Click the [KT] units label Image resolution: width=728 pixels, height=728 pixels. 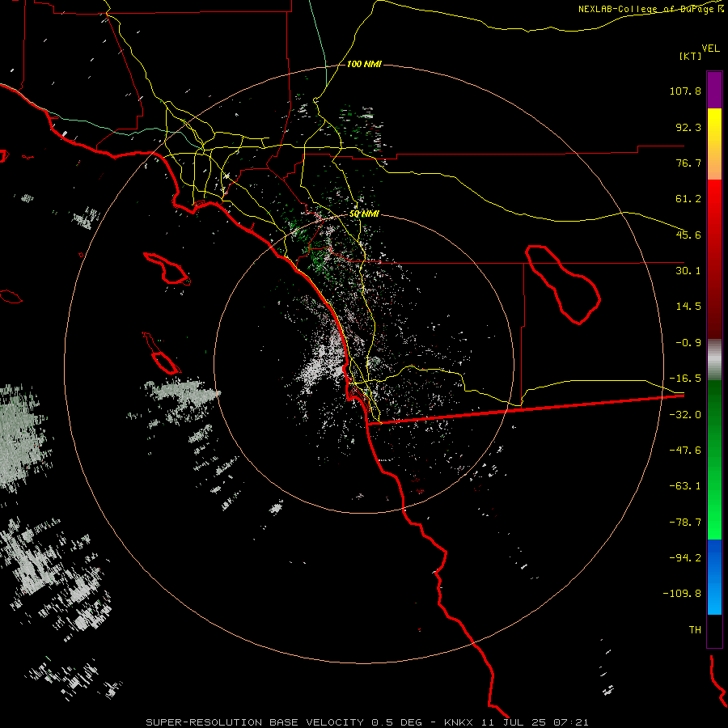click(691, 56)
